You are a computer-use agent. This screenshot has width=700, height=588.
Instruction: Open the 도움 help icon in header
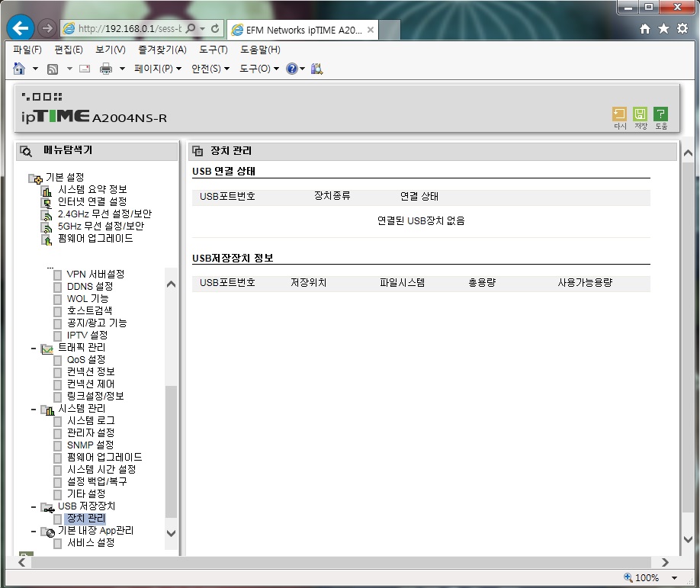[x=660, y=114]
